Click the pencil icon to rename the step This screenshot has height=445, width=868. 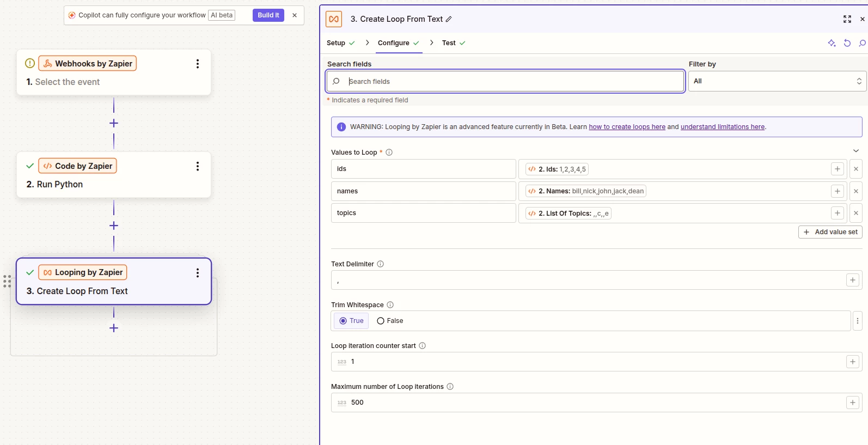pyautogui.click(x=449, y=19)
